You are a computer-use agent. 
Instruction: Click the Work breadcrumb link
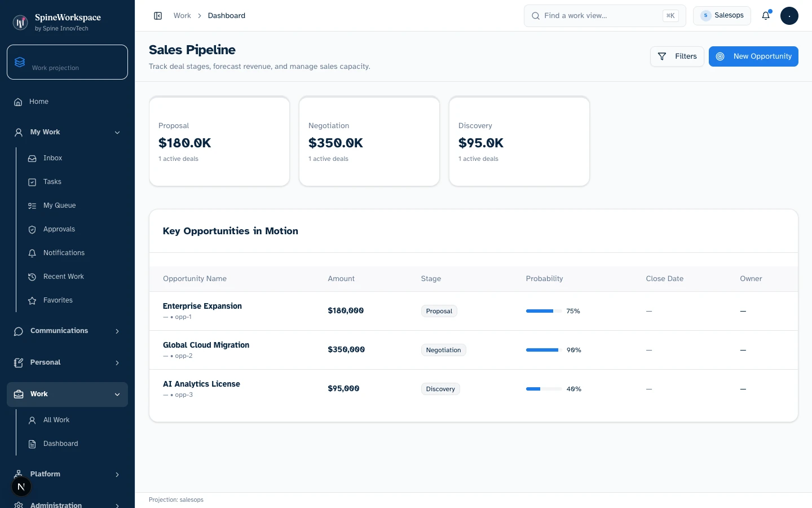(182, 16)
